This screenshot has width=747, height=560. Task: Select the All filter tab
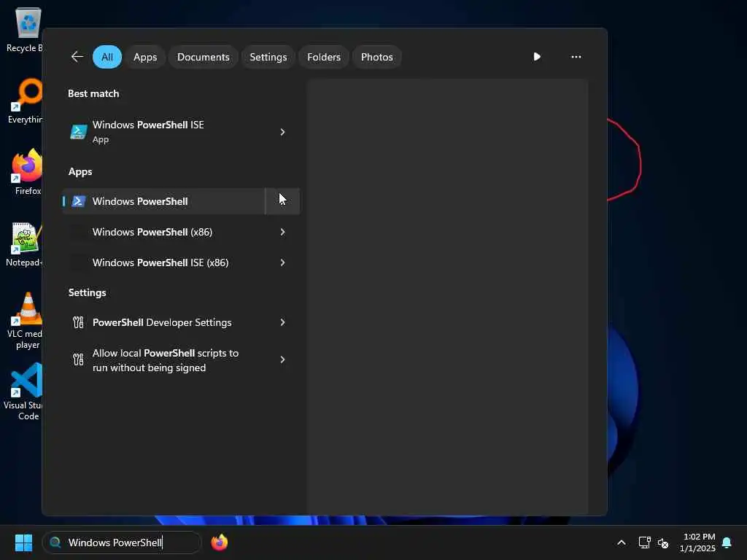click(x=107, y=57)
